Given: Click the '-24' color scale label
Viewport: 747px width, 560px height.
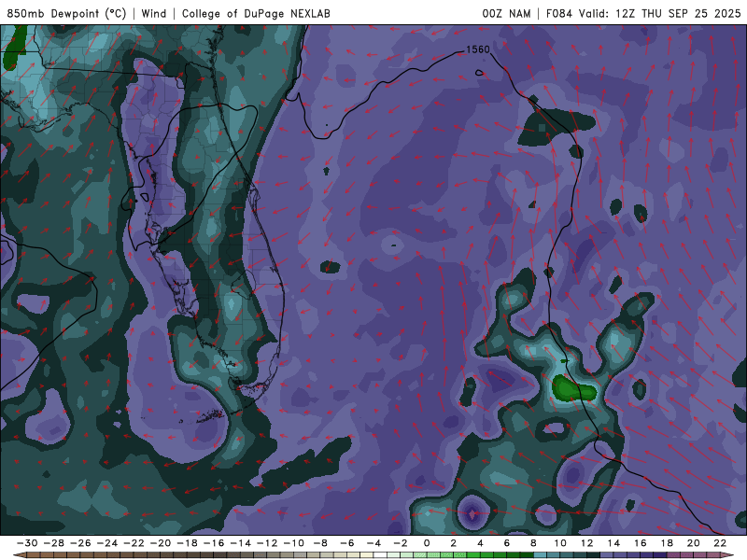Looking at the screenshot, I should [x=107, y=543].
